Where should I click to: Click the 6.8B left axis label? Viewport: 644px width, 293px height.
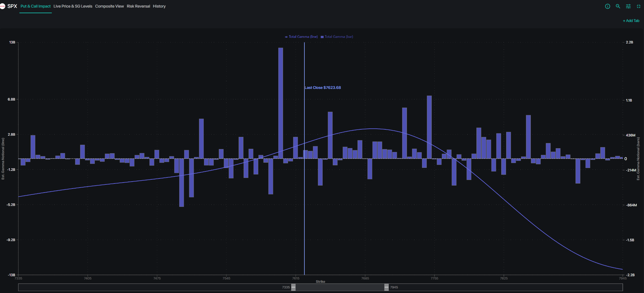coord(11,99)
